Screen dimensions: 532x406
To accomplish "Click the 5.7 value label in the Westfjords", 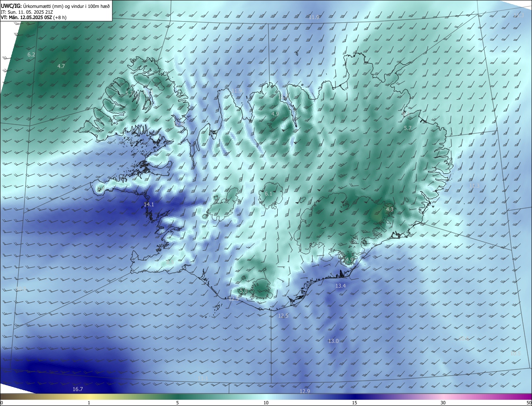I will coord(129,93).
